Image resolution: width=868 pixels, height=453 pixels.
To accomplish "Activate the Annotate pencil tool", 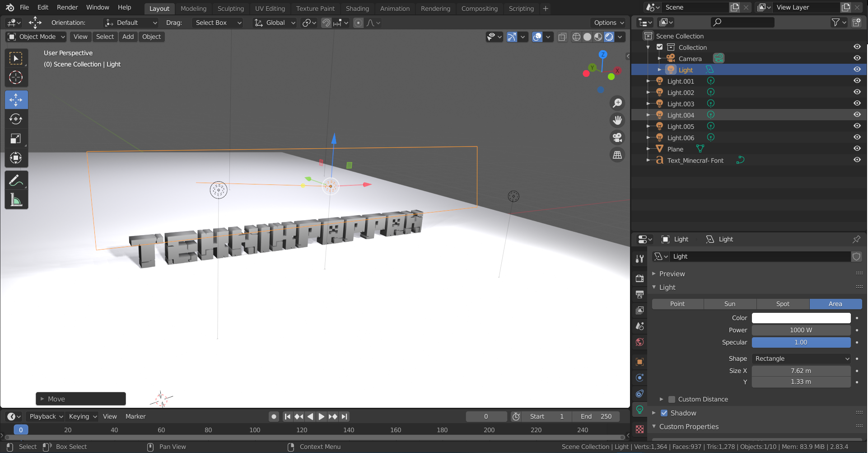I will [x=16, y=181].
